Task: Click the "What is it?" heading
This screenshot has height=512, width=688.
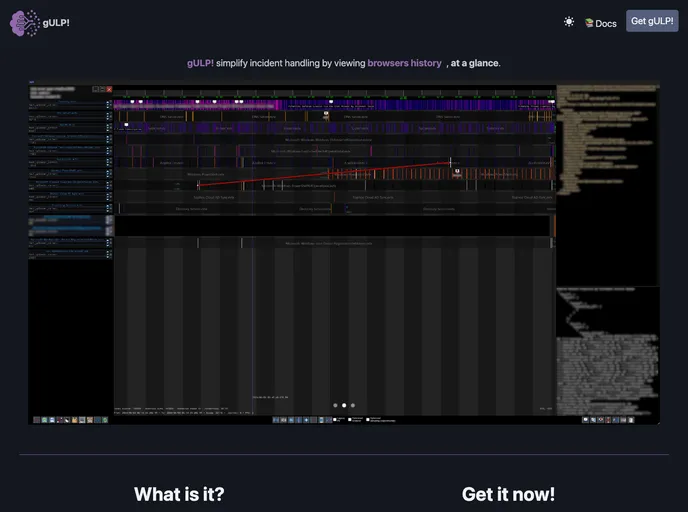Action: pyautogui.click(x=179, y=494)
